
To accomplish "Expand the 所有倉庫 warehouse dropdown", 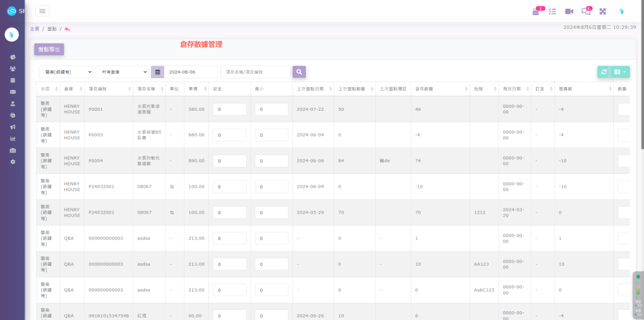I will 121,72.
